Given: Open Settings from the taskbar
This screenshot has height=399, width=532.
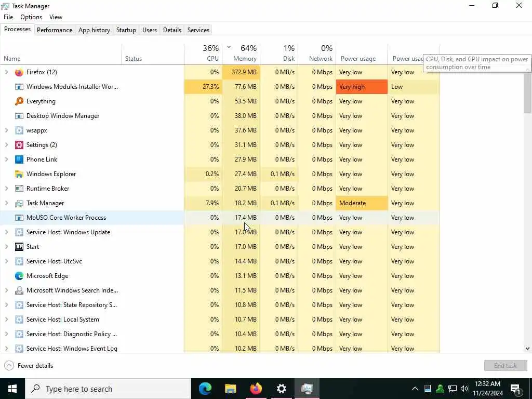Looking at the screenshot, I should [281, 389].
